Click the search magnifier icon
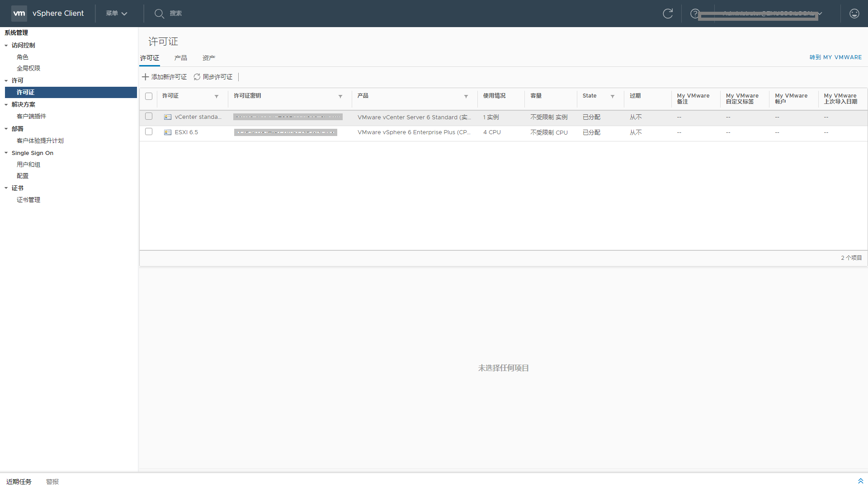The image size is (868, 488). (x=159, y=14)
